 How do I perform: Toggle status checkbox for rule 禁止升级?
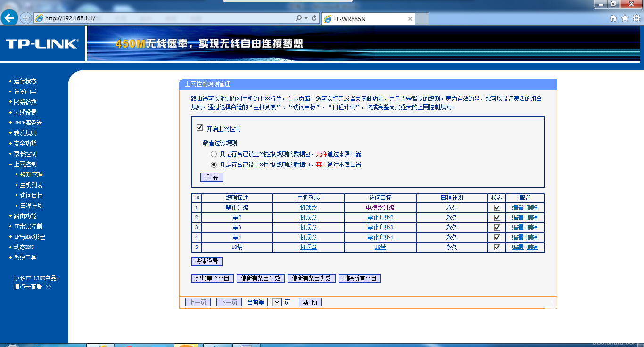(x=497, y=207)
